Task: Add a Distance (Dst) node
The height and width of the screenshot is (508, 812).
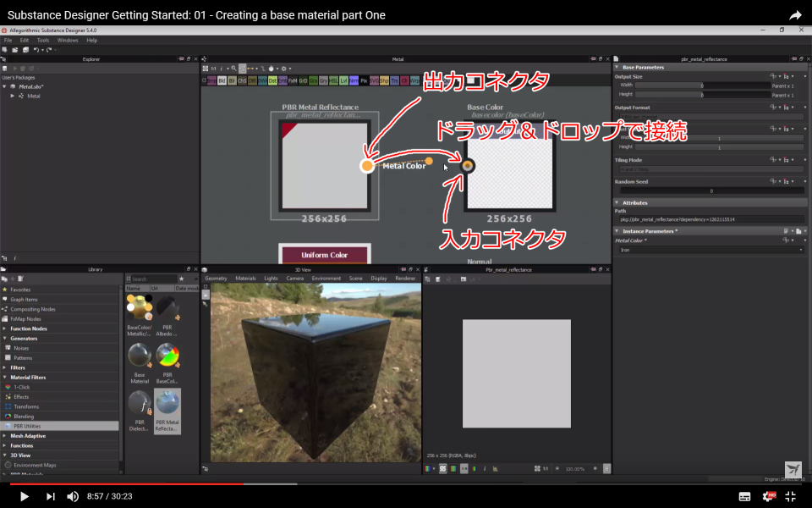Action: click(x=272, y=81)
